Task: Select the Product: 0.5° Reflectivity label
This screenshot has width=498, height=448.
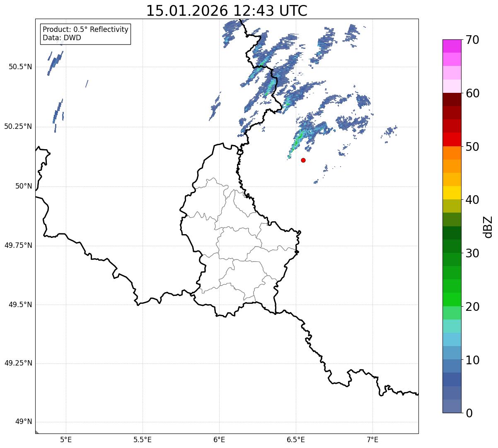Action: pyautogui.click(x=85, y=30)
